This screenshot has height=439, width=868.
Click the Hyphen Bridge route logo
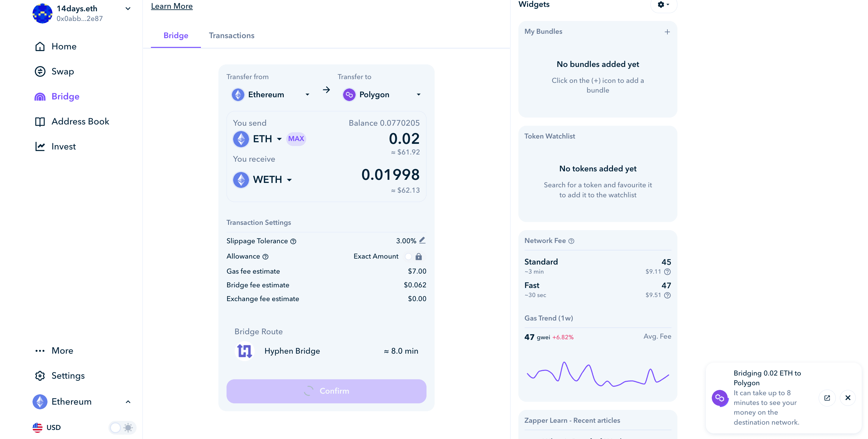[245, 351]
